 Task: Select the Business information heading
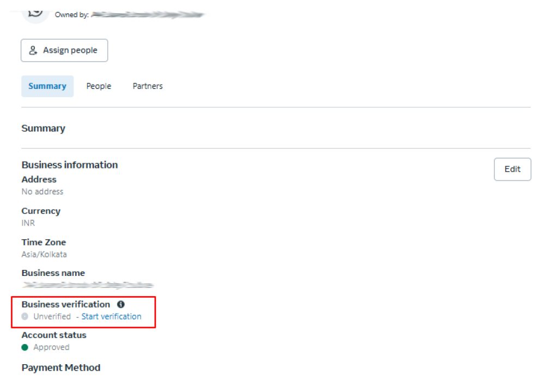pyautogui.click(x=70, y=165)
